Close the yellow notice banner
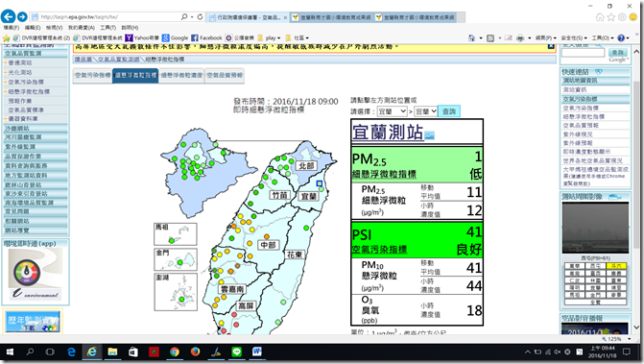This screenshot has width=644, height=364. (551, 46)
